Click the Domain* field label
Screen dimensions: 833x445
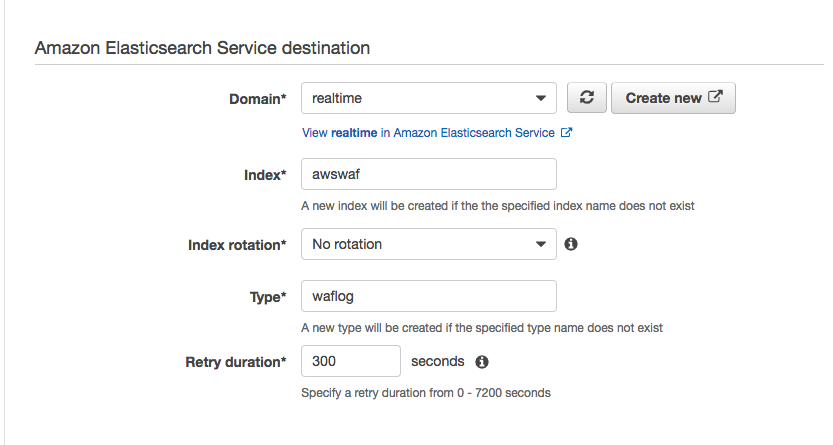click(x=258, y=99)
